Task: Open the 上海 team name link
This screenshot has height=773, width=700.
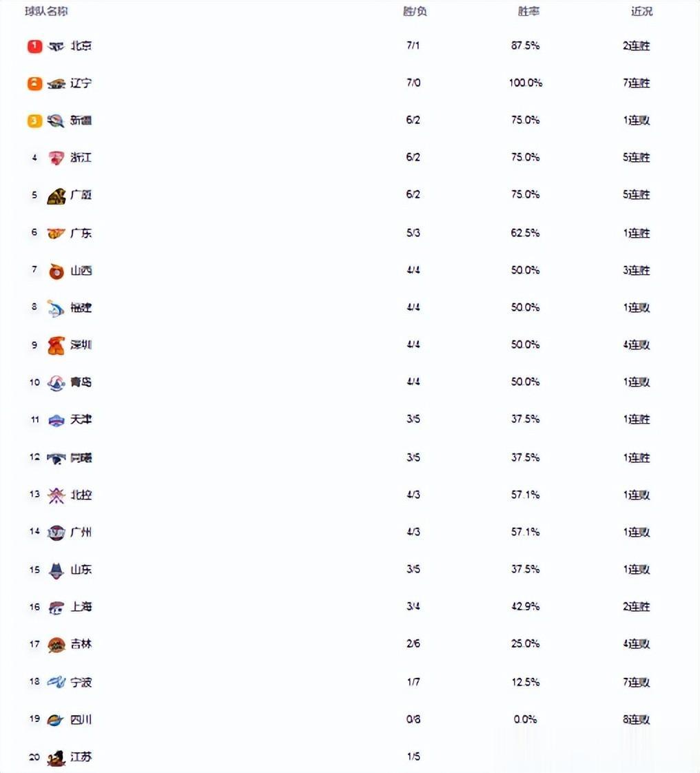Action: (81, 607)
